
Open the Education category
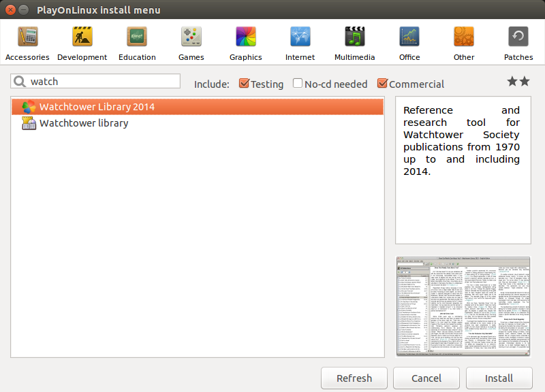(x=137, y=37)
